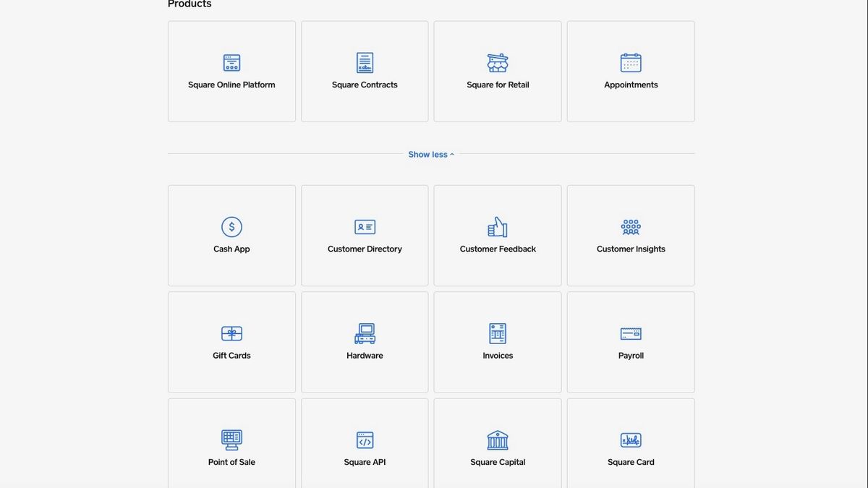Open the Customer Directory card icon

point(365,227)
